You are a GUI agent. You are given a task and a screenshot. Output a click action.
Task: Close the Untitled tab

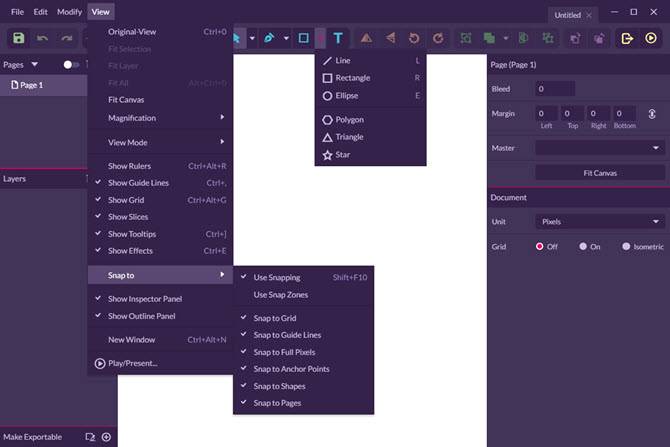pyautogui.click(x=589, y=15)
